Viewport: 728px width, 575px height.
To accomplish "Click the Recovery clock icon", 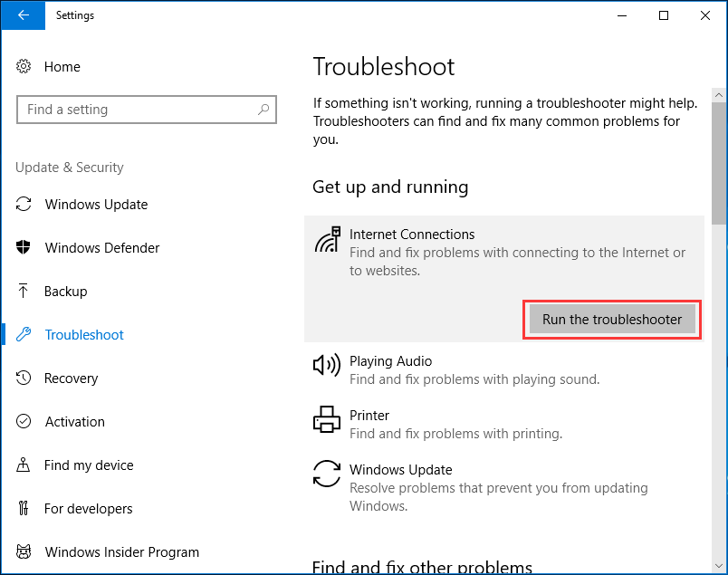I will (24, 378).
